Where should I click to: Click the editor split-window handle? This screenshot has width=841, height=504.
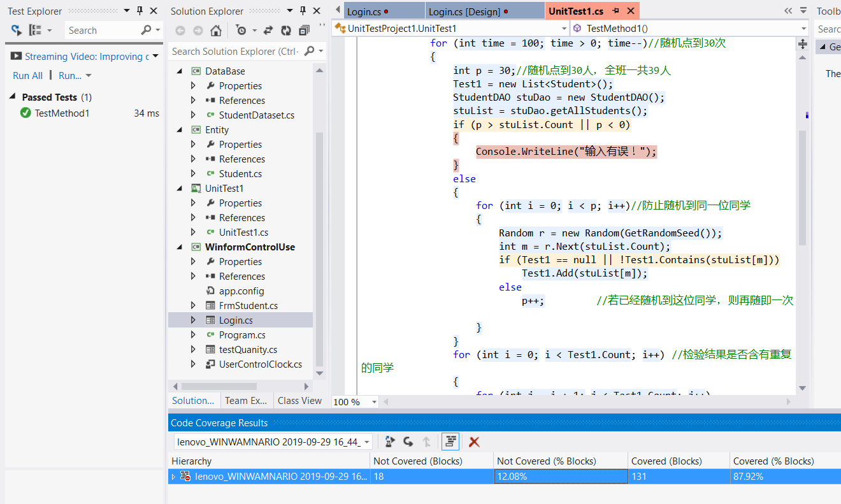click(x=803, y=44)
